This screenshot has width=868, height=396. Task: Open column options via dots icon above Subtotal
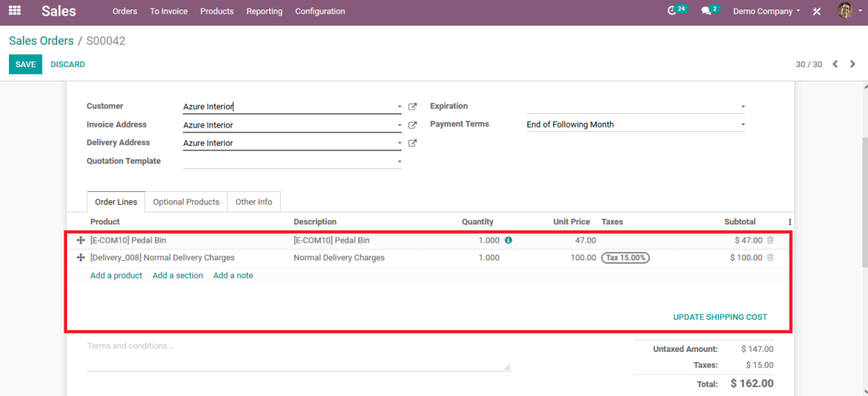tap(788, 222)
